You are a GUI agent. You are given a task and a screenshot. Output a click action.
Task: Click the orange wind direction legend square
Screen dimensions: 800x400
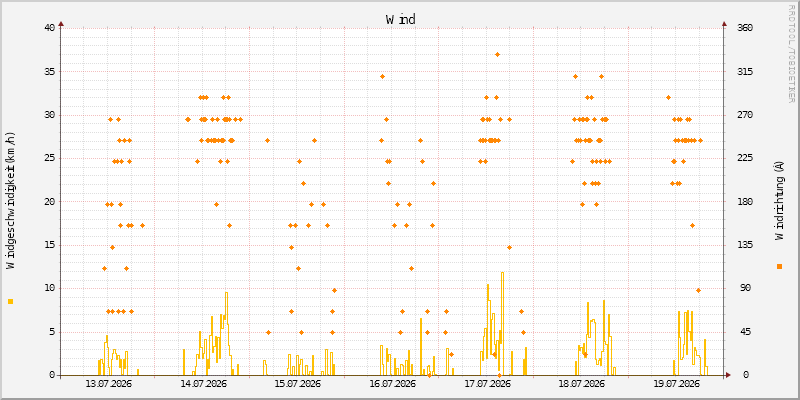point(779,266)
